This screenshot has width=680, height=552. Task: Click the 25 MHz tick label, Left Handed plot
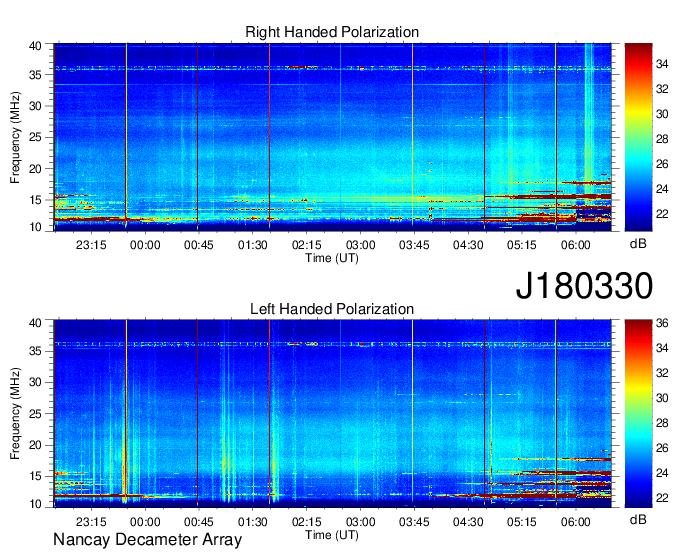coord(36,414)
